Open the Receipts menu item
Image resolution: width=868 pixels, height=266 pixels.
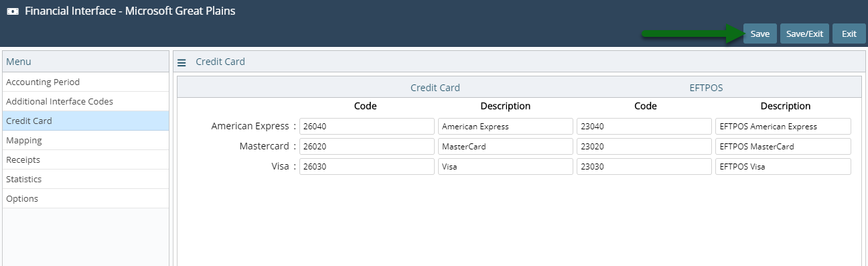[x=86, y=160]
